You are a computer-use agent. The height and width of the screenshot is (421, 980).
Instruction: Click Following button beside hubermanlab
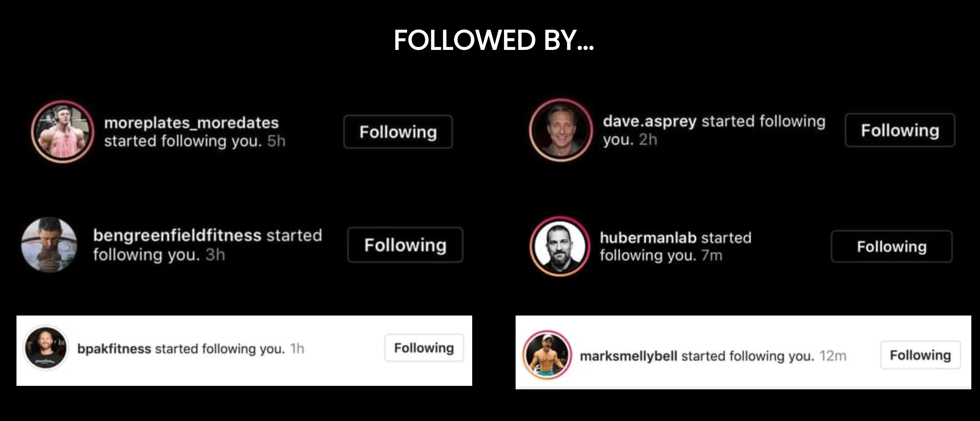[x=891, y=247]
